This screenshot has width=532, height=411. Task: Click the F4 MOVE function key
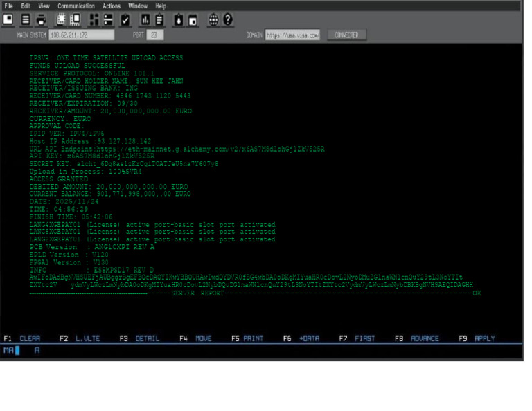click(195, 338)
